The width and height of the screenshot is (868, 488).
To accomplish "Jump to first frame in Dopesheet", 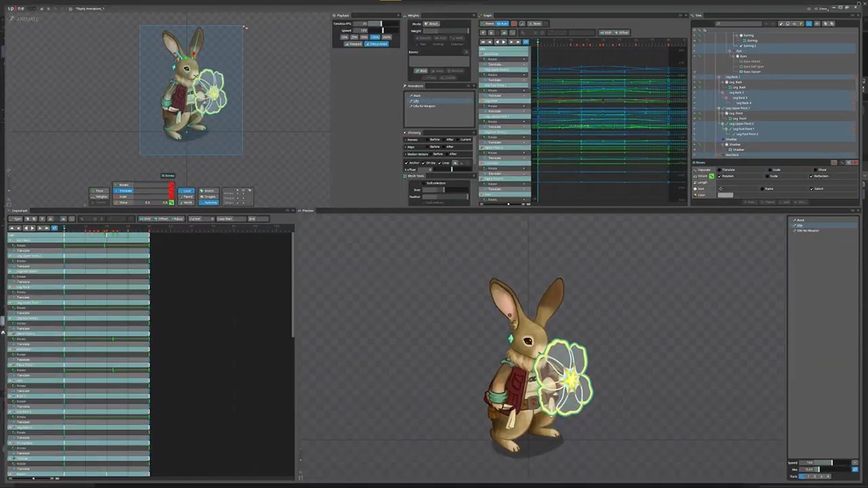I will coord(12,228).
